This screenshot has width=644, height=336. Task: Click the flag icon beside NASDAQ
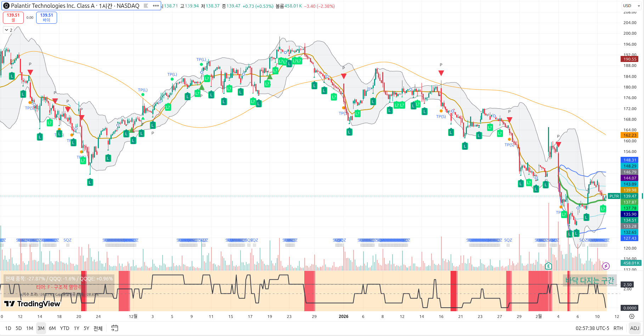click(146, 6)
